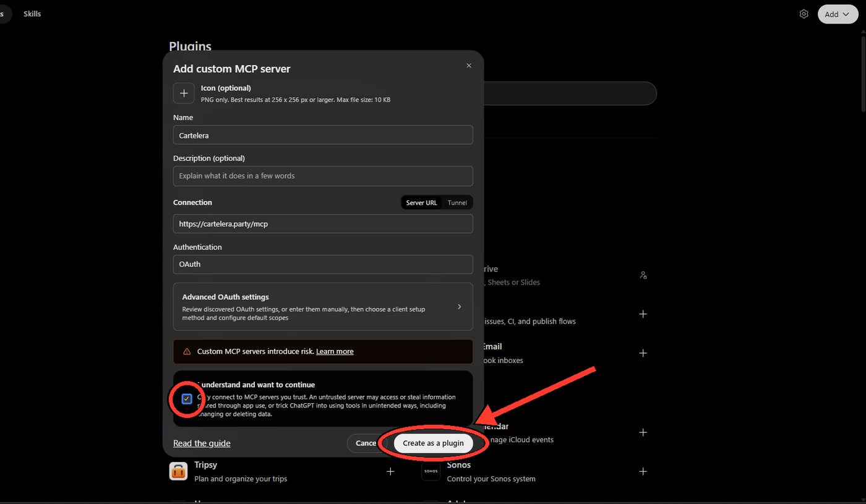Select the Server URL connection tab
Screen dimensions: 866x504
[x=421, y=203]
